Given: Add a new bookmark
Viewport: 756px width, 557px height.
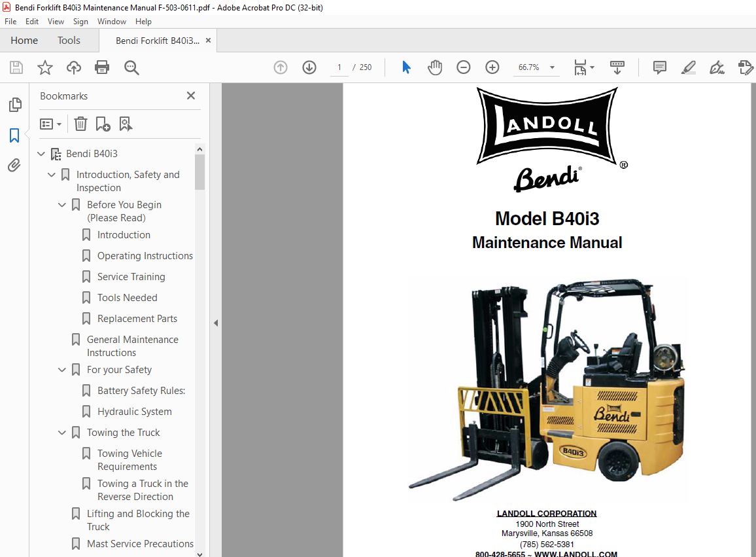Looking at the screenshot, I should click(x=103, y=124).
